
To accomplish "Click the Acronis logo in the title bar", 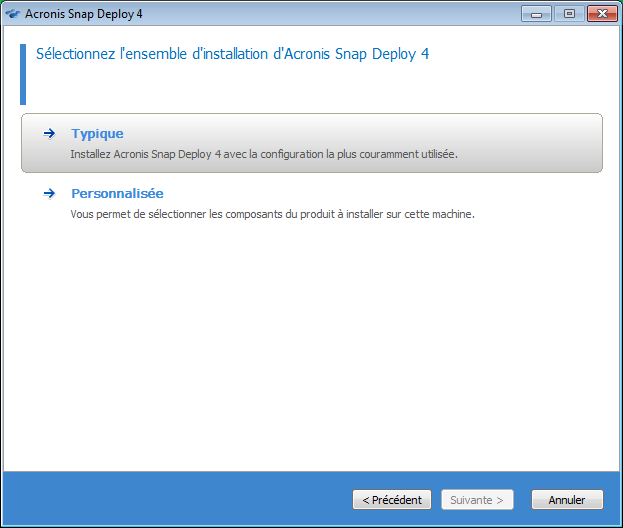I will (14, 14).
